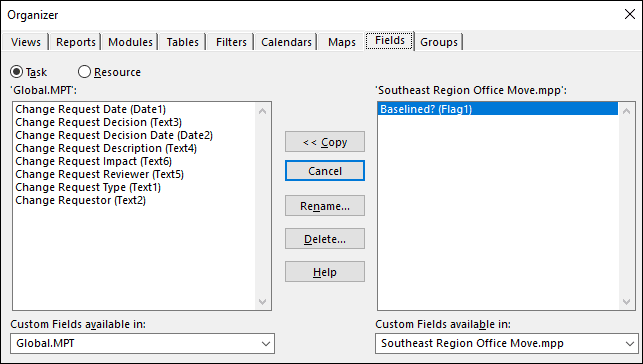Image resolution: width=643 pixels, height=364 pixels.
Task: Select Change Request Impact (Text6) item
Action: pos(93,161)
